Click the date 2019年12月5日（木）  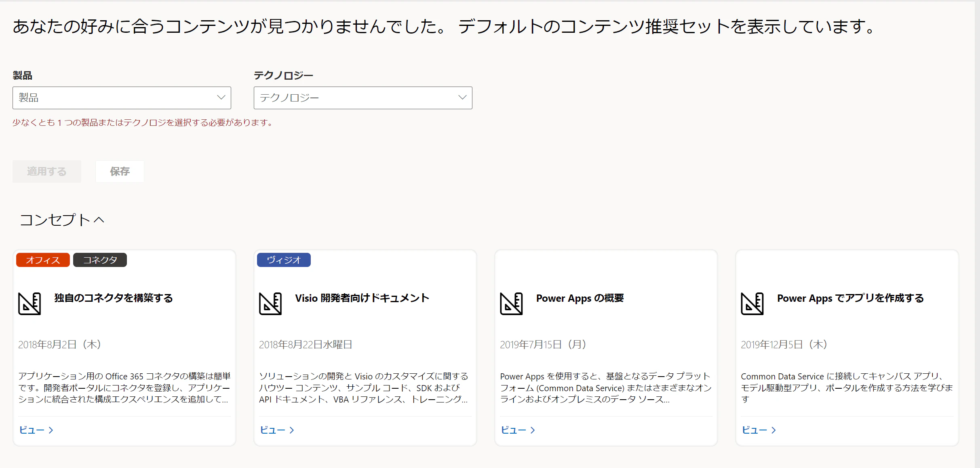(x=784, y=345)
